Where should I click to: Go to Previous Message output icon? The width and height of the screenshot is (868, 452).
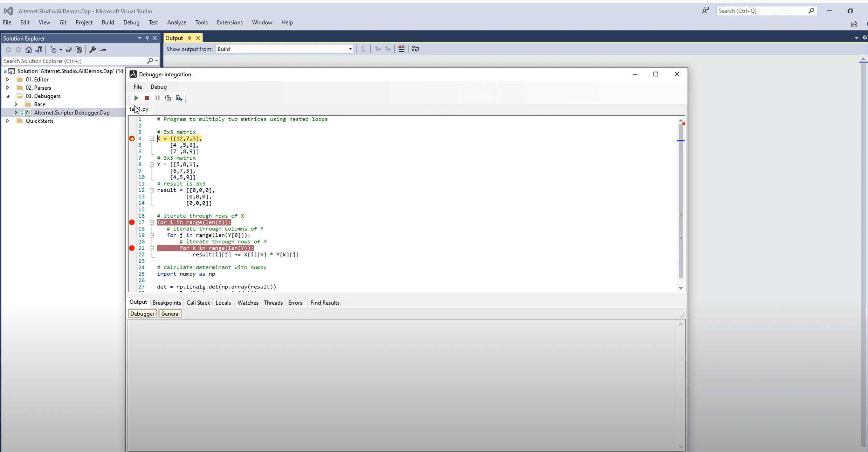coord(378,49)
